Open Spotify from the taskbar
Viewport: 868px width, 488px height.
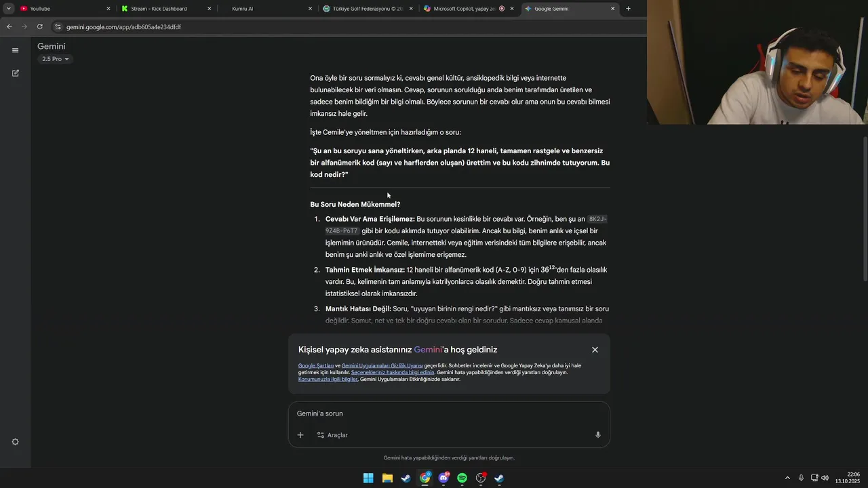[462, 478]
